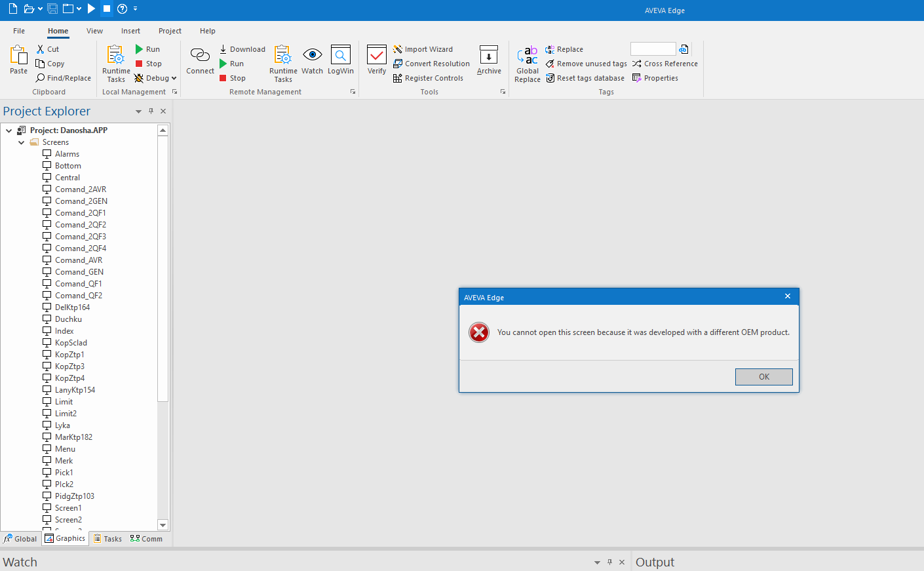Click OK in the error dialog
The height and width of the screenshot is (571, 924).
tap(763, 377)
